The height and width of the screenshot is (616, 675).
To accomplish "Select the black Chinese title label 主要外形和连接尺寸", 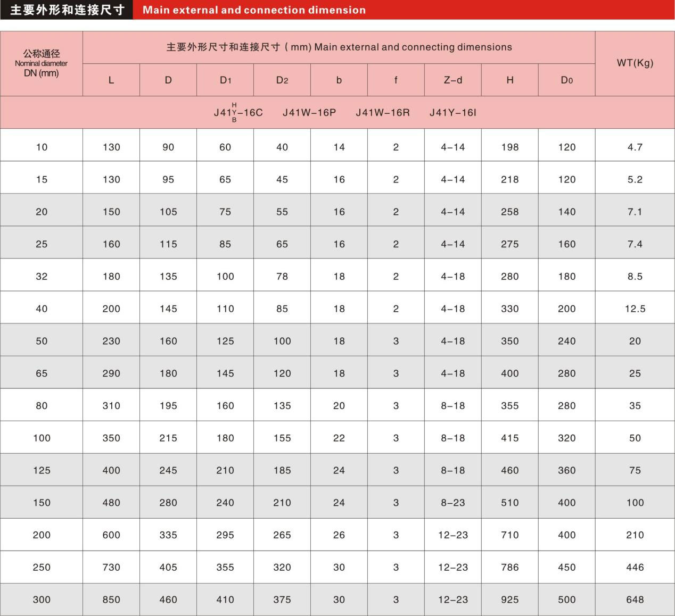I will (67, 10).
